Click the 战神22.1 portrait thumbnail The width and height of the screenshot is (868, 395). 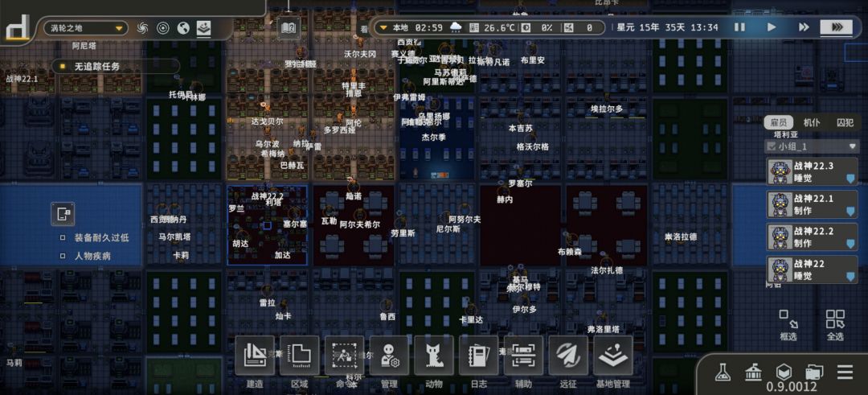click(780, 204)
